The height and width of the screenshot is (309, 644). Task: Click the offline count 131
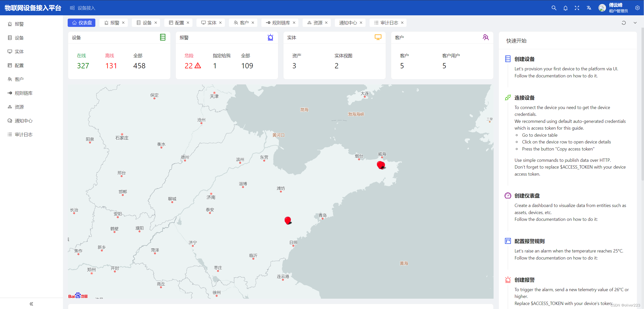[111, 66]
